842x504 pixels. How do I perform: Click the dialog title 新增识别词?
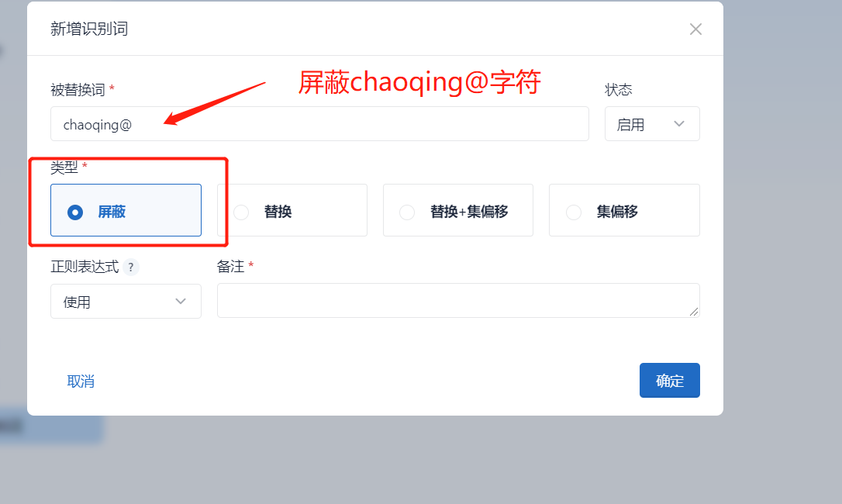[x=89, y=29]
